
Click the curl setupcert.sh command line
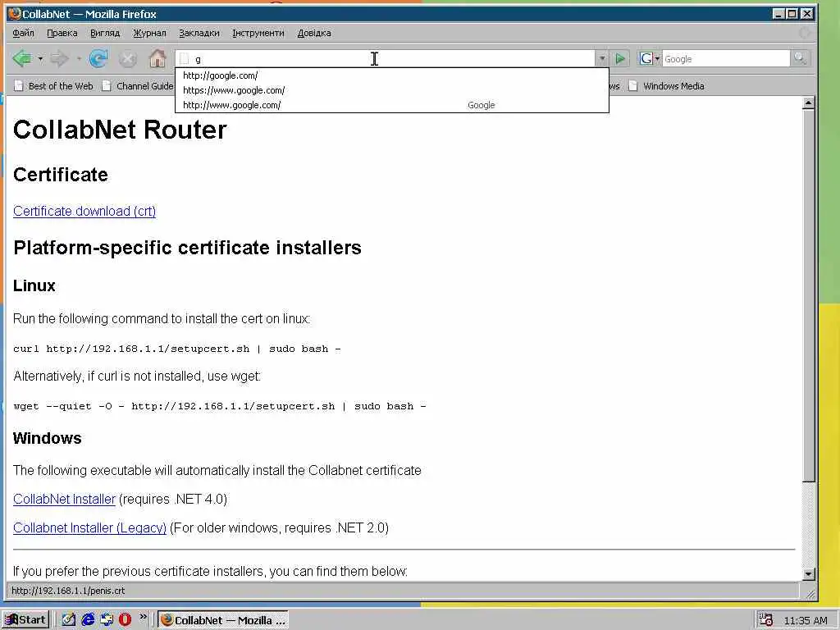coord(177,349)
